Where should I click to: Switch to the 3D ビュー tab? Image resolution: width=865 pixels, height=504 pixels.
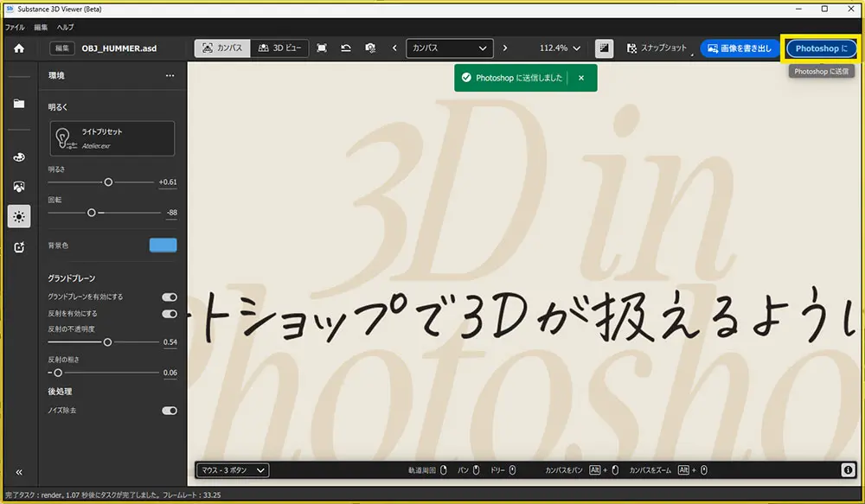[x=279, y=48]
